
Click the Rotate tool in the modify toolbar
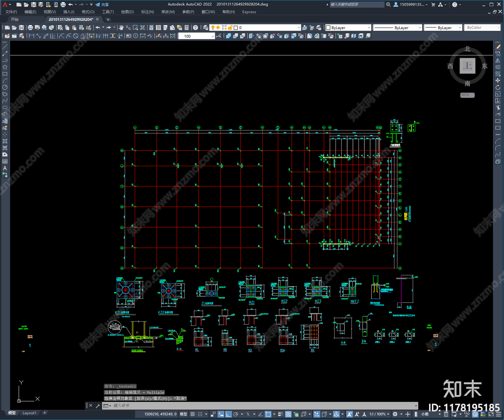[x=498, y=87]
